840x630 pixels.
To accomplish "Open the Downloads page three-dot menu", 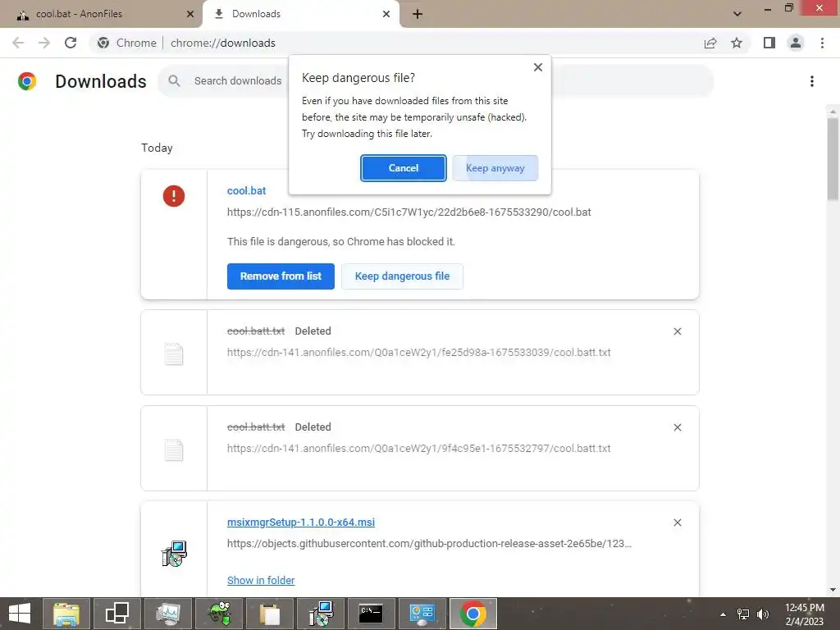I will pyautogui.click(x=812, y=81).
